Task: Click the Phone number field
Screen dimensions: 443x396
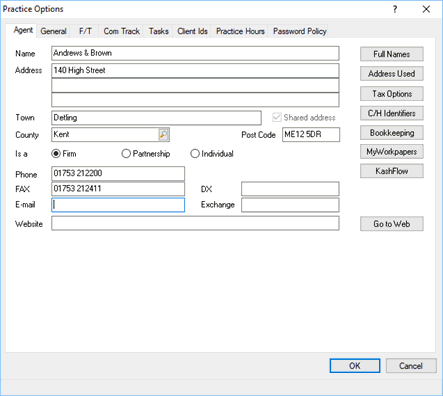Action: pyautogui.click(x=118, y=174)
